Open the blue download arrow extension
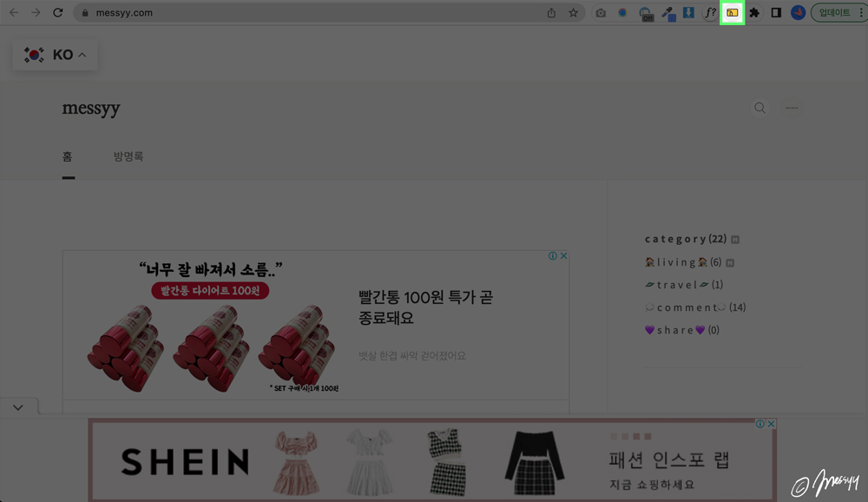868x502 pixels. coord(688,12)
